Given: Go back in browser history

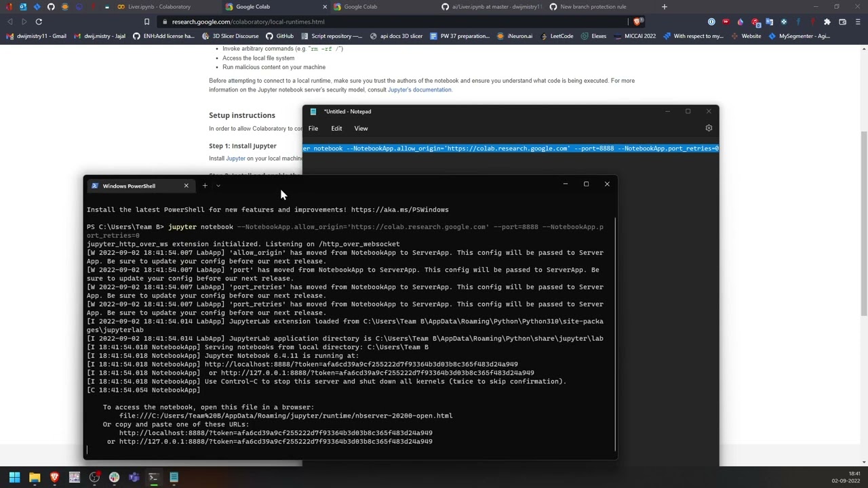Looking at the screenshot, I should click(10, 22).
